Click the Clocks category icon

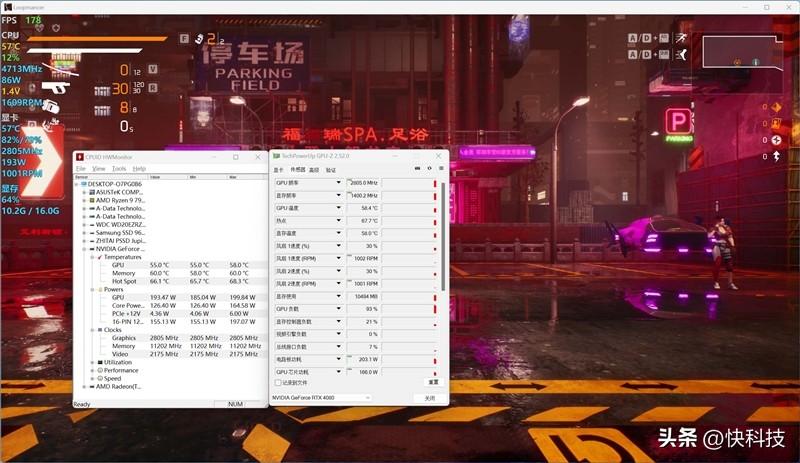(100, 329)
